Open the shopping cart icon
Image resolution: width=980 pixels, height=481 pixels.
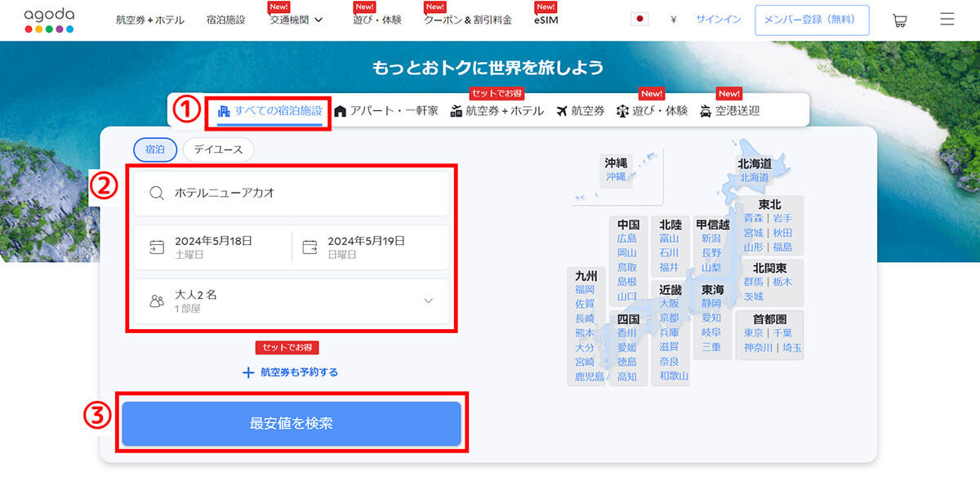click(x=900, y=20)
